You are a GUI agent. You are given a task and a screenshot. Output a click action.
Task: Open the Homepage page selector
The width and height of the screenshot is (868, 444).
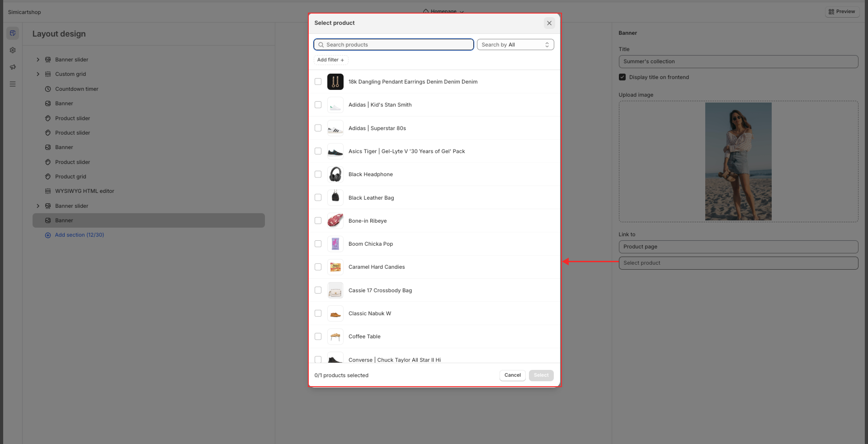(x=443, y=11)
